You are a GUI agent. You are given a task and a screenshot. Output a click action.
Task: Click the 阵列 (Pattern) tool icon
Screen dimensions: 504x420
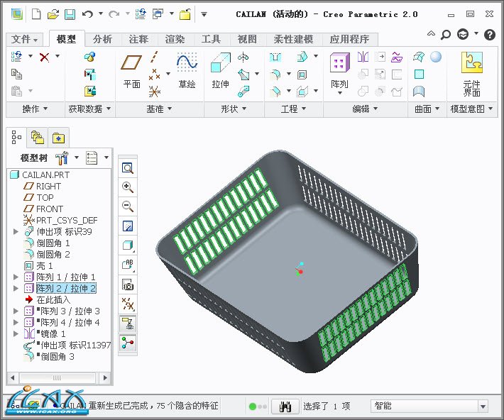(x=339, y=72)
